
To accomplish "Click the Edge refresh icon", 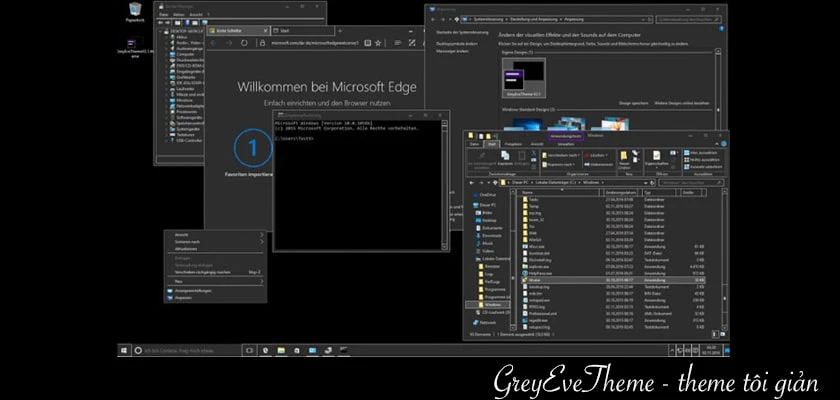I will tap(244, 43).
